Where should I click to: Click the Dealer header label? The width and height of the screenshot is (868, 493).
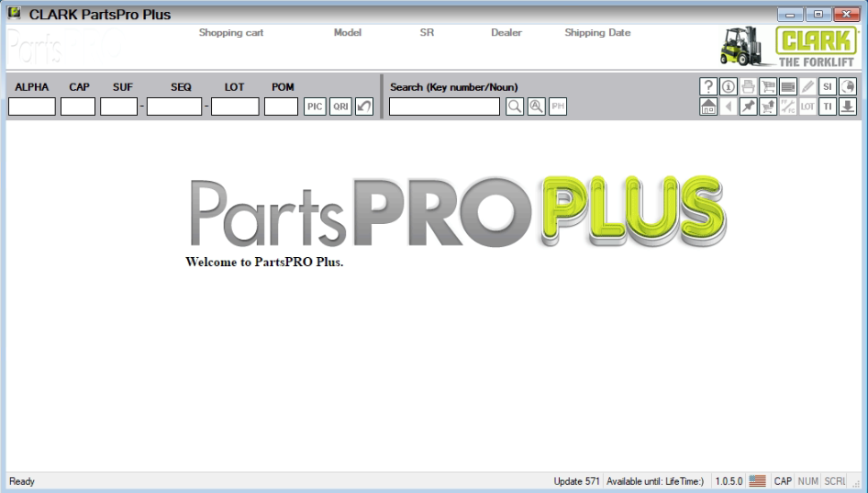click(506, 33)
